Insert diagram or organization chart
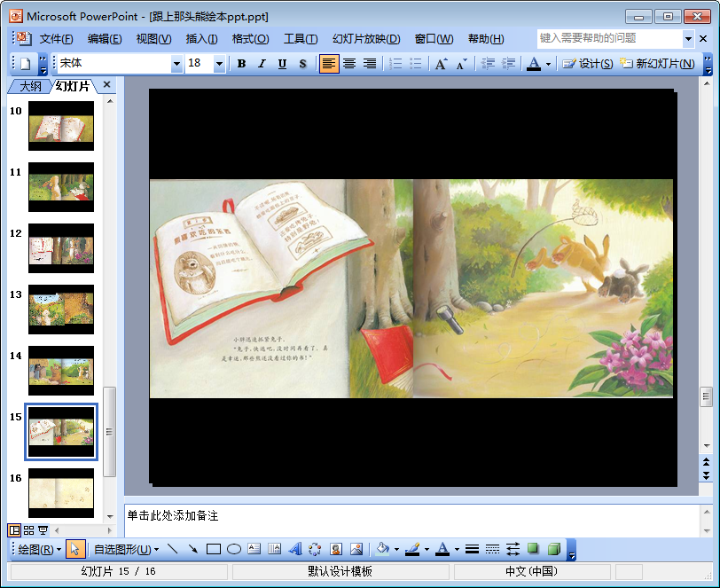 pos(315,549)
